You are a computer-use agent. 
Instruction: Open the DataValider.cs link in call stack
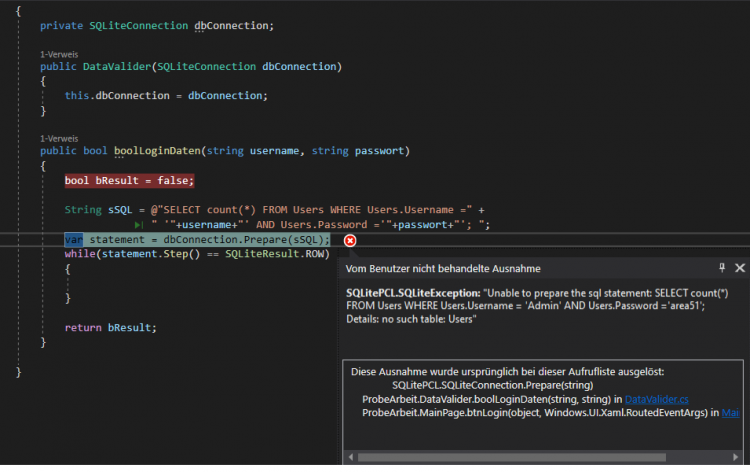[656, 399]
